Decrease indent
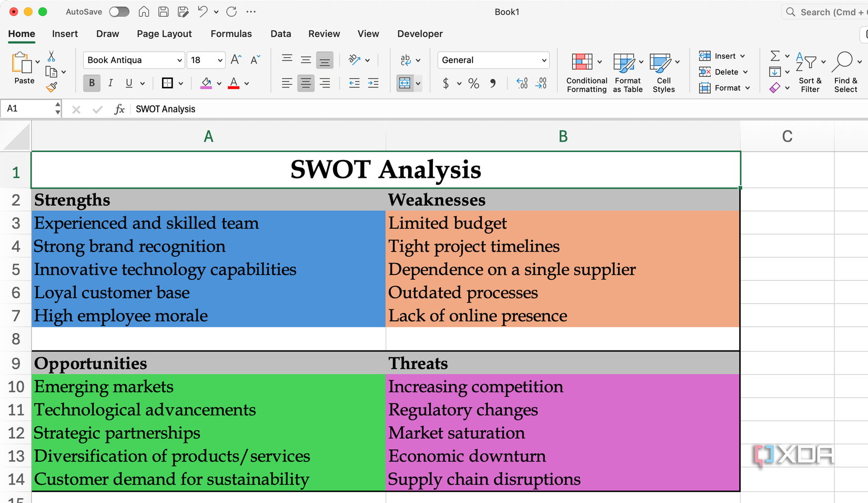 354,83
